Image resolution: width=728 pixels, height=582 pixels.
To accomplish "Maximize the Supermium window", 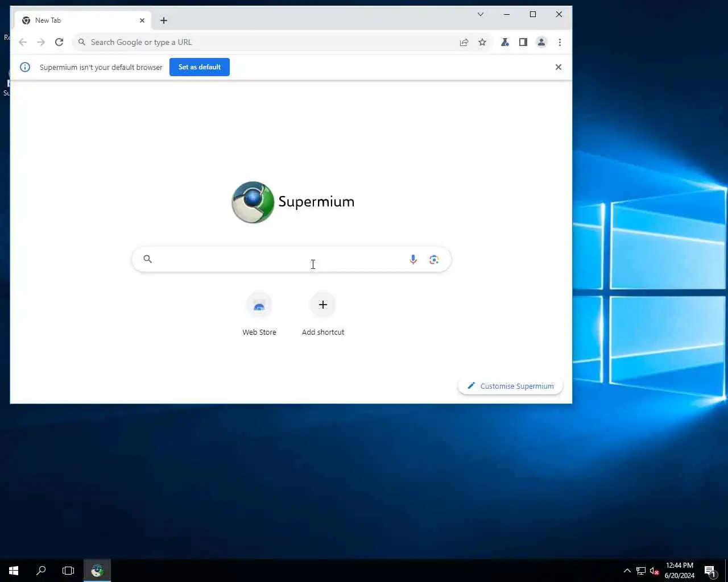I will point(533,14).
